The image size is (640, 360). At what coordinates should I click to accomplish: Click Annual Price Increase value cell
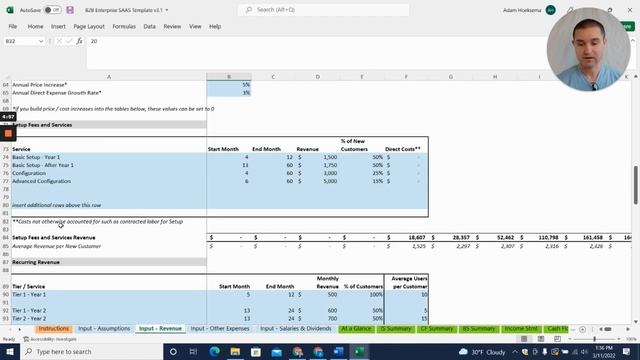229,85
